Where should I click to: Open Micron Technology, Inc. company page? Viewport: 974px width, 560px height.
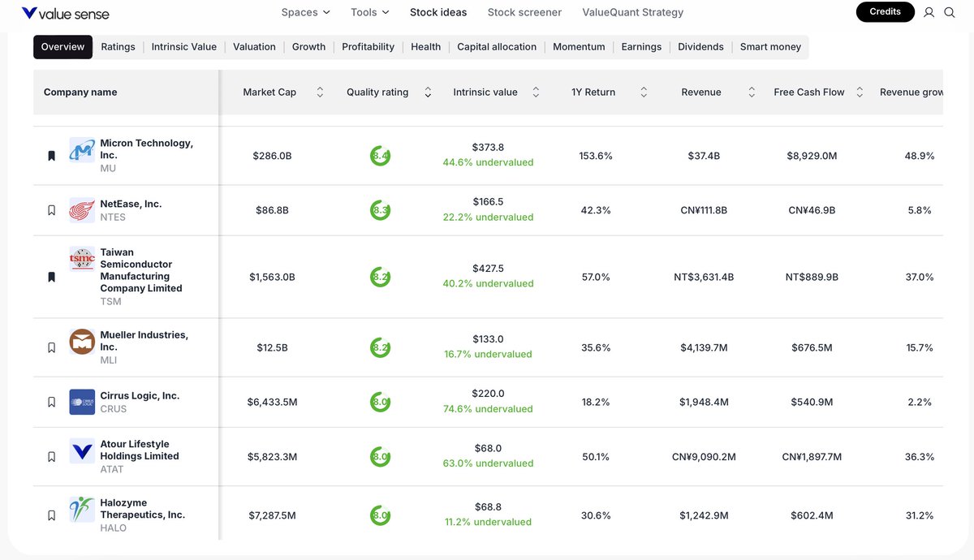point(146,149)
